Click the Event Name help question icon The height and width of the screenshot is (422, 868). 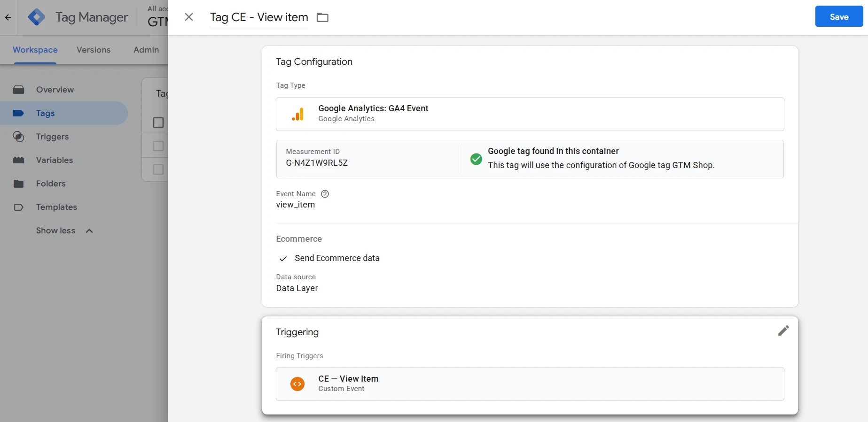pyautogui.click(x=325, y=194)
